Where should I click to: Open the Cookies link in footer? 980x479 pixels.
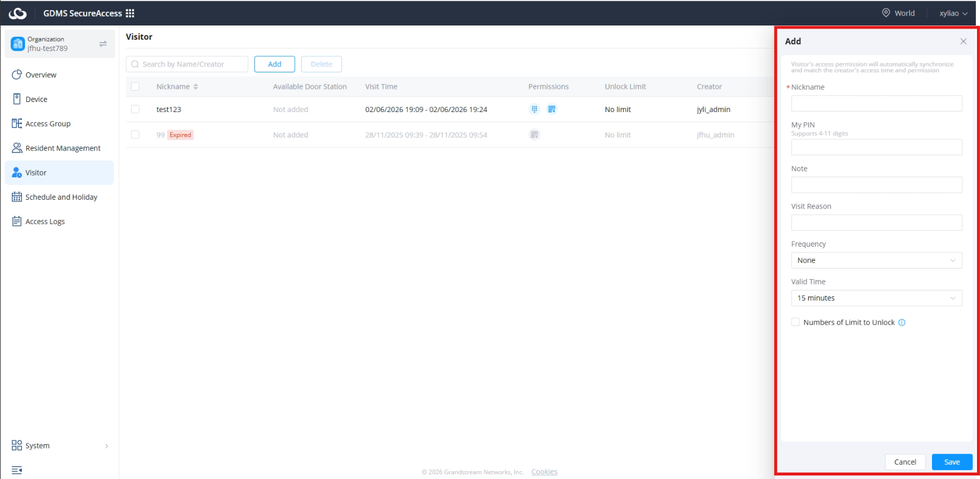point(544,472)
